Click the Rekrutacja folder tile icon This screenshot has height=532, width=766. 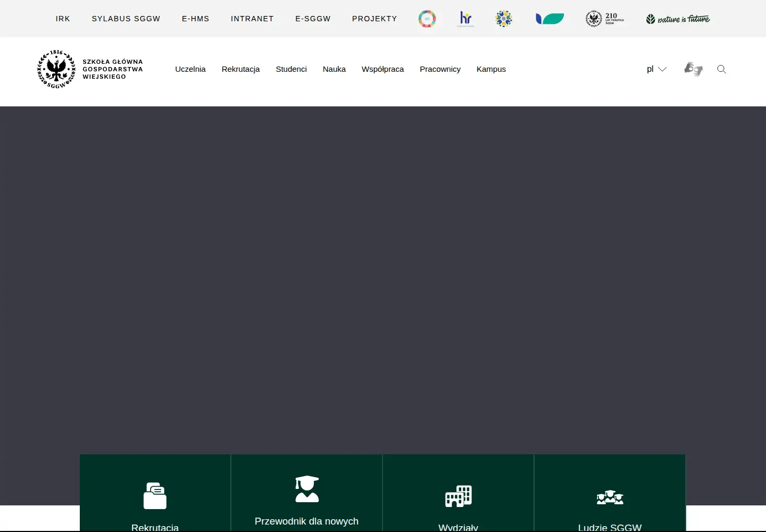click(x=155, y=495)
